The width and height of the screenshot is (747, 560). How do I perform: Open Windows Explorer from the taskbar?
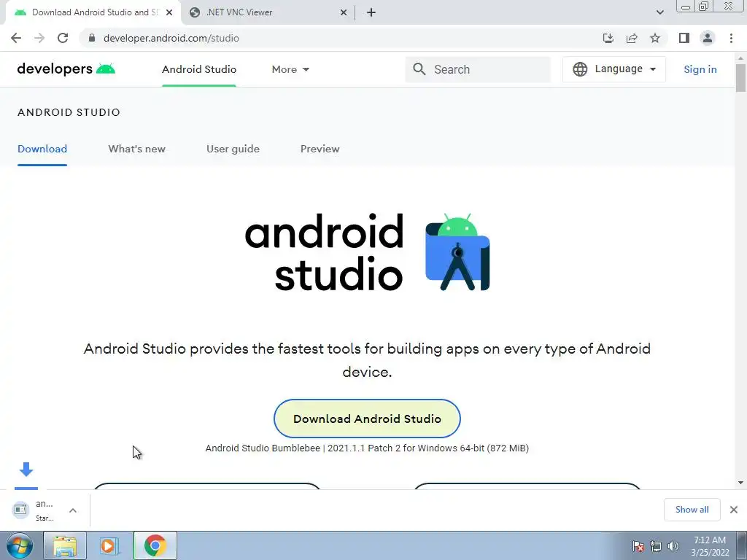pos(65,545)
